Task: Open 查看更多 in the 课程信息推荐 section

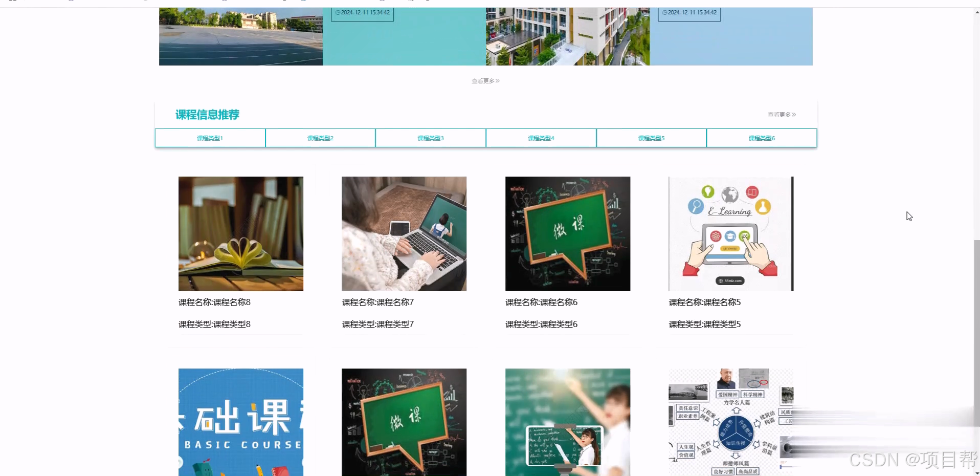Action: tap(780, 115)
